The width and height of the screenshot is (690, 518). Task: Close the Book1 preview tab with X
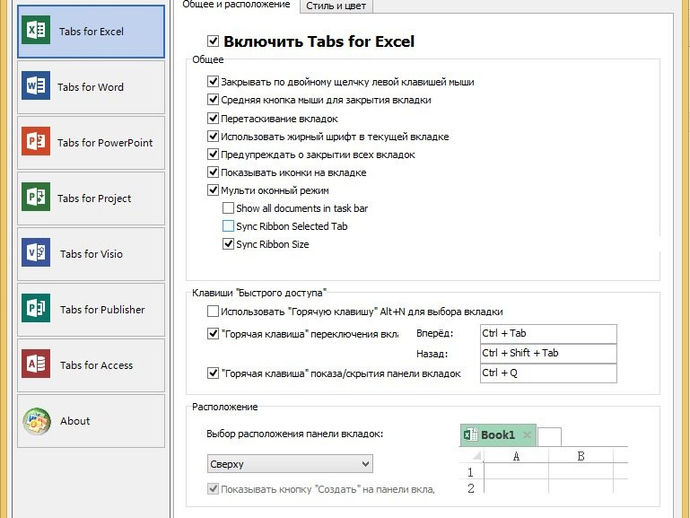(527, 435)
